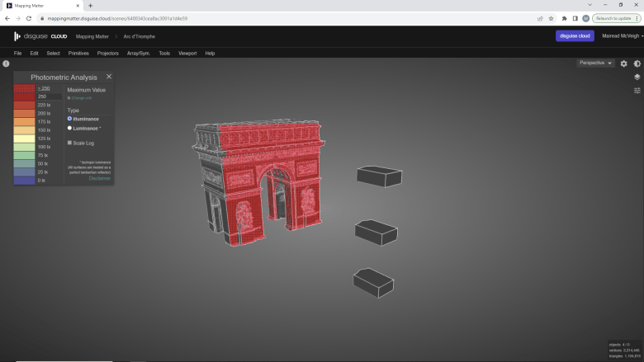The height and width of the screenshot is (362, 644).
Task: Open the Help menu
Action: [210, 54]
